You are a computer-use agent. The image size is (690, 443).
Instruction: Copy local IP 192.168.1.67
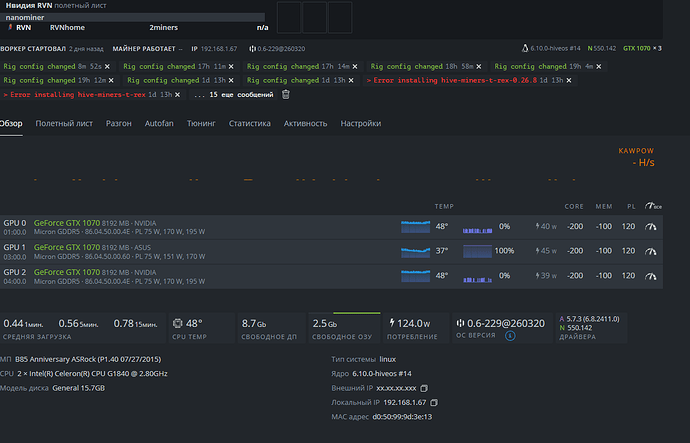[x=434, y=403]
